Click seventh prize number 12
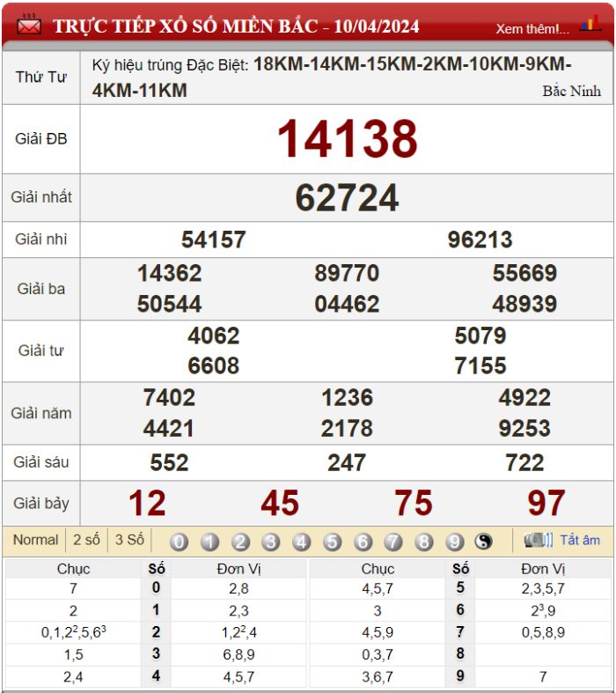 tap(148, 504)
